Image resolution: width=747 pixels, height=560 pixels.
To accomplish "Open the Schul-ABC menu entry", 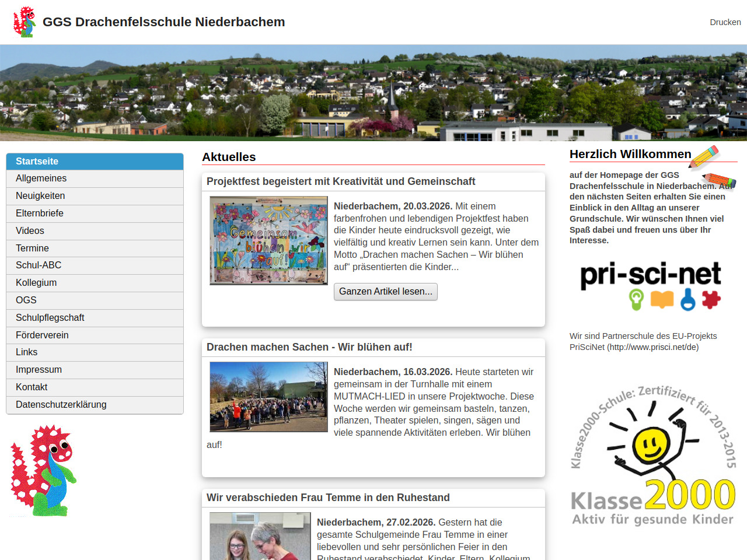I will tap(39, 265).
